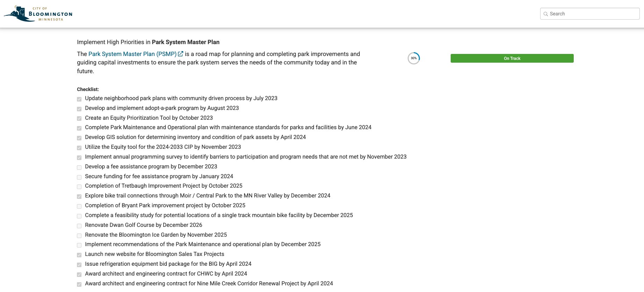This screenshot has width=644, height=292.
Task: Toggle the adopt-a-park program checkbox
Action: (79, 109)
